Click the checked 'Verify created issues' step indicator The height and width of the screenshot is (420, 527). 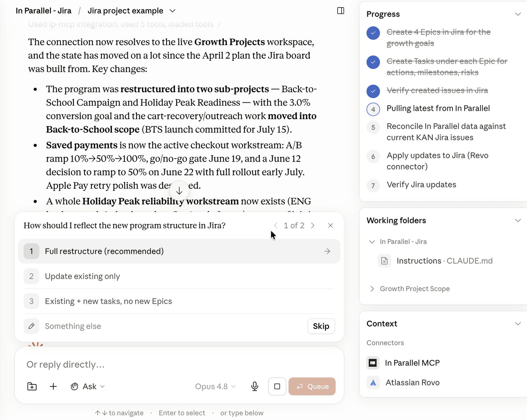pos(373,91)
